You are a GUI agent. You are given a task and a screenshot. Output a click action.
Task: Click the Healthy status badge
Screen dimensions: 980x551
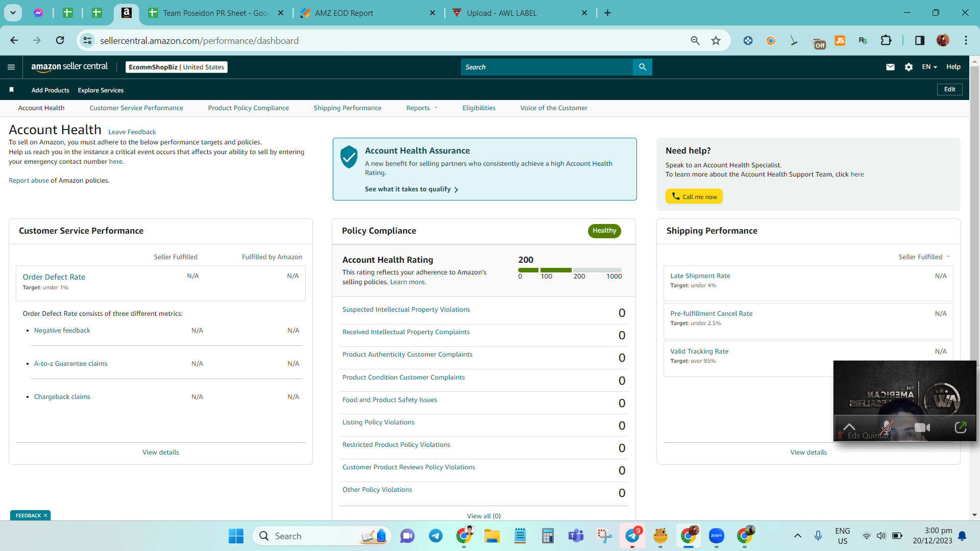pyautogui.click(x=604, y=231)
